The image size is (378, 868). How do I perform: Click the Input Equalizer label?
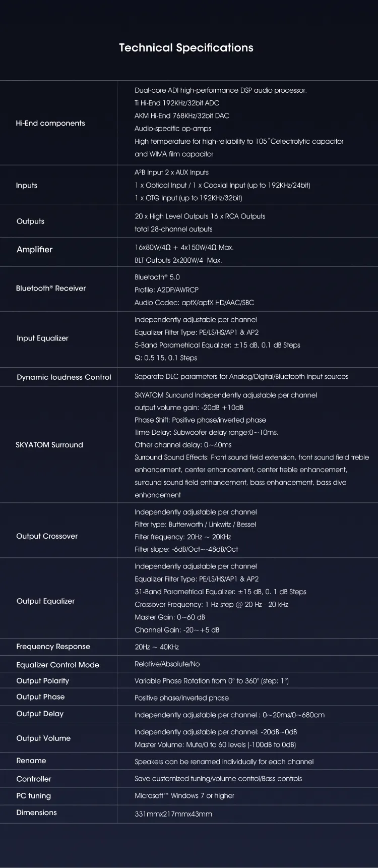(42, 338)
